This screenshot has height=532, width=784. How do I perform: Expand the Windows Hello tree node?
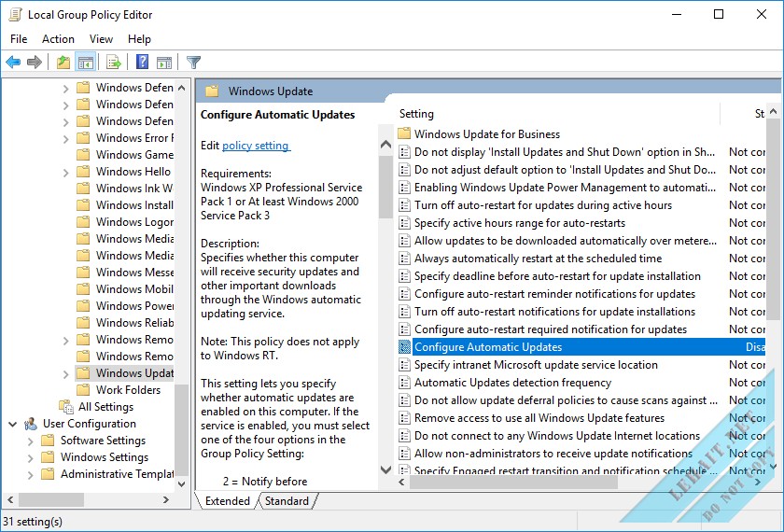(x=65, y=173)
